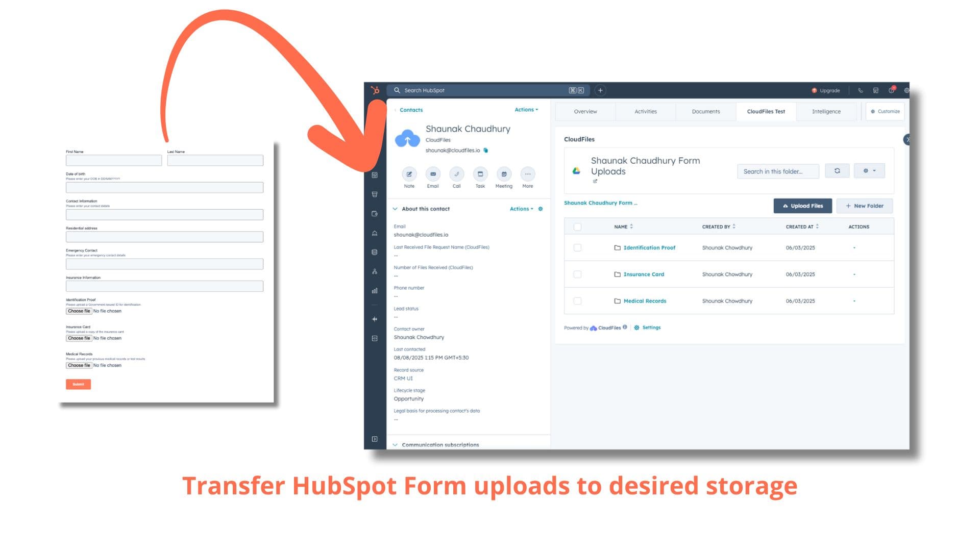Click the Upload Files button
The height and width of the screenshot is (551, 980).
(x=803, y=206)
